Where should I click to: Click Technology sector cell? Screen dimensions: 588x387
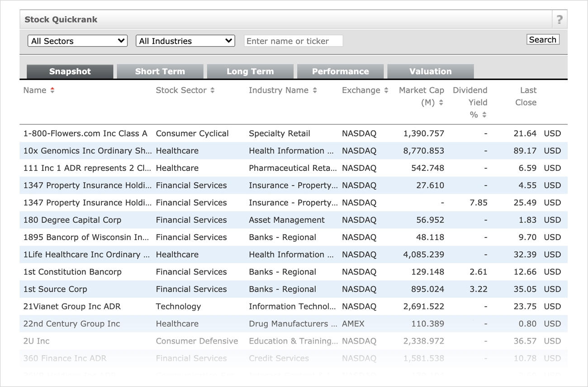click(178, 306)
